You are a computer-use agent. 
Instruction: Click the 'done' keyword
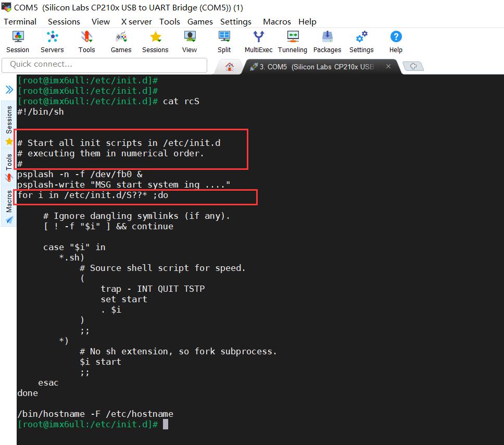[x=28, y=393]
